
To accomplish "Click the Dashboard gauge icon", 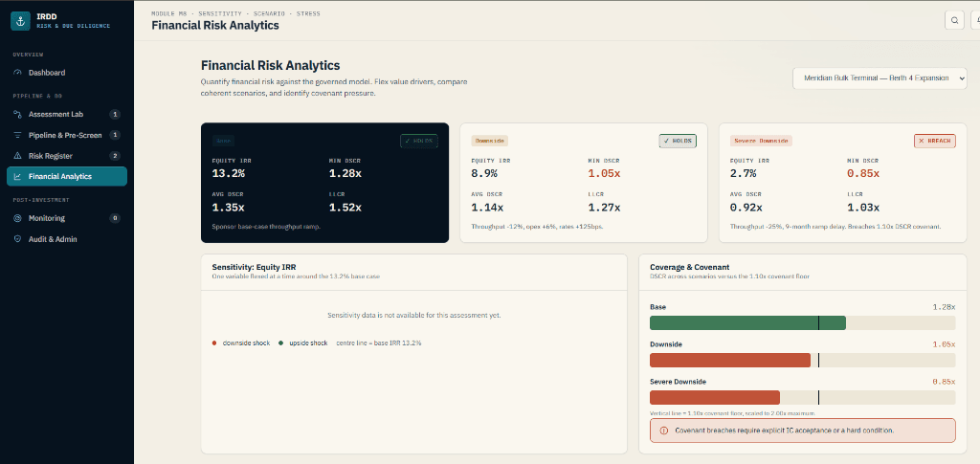I will (17, 73).
